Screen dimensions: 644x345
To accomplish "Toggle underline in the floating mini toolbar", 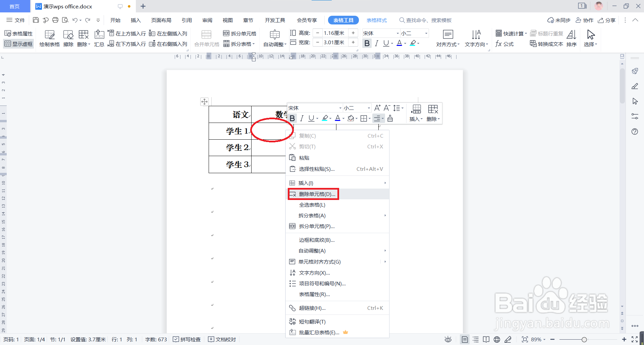I will coord(311,118).
